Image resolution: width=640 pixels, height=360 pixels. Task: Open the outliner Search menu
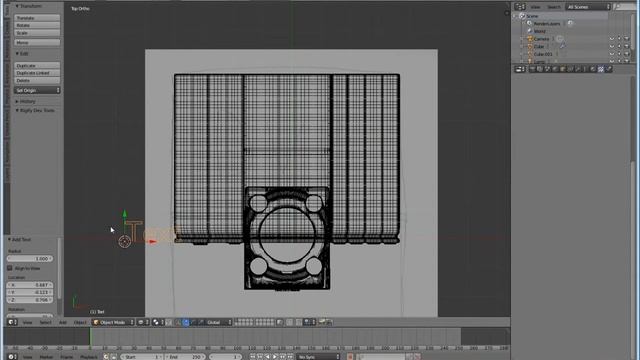(553, 7)
